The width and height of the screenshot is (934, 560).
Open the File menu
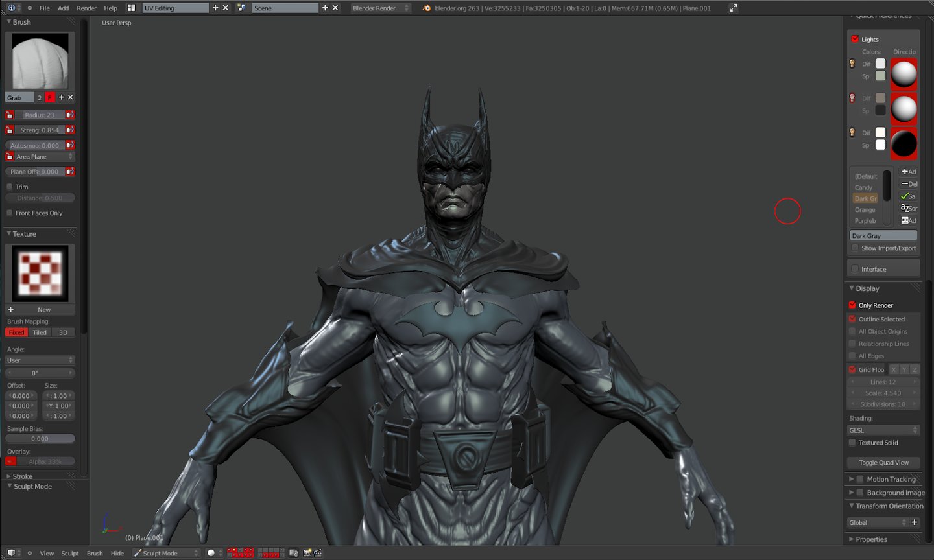point(45,8)
